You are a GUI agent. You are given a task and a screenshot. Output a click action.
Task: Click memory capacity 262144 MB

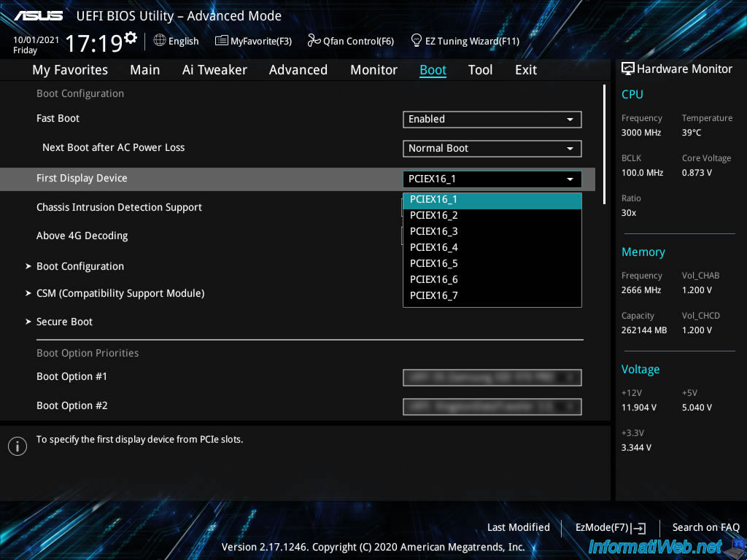tap(644, 330)
